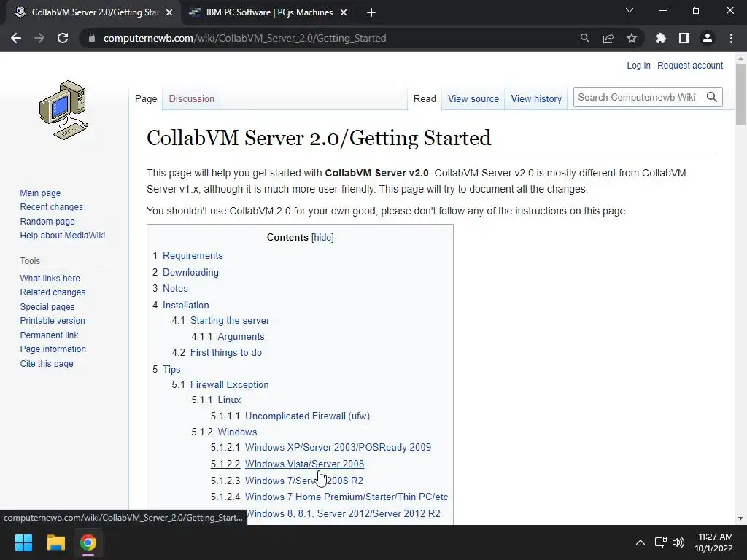This screenshot has height=560, width=747.
Task: Open the taskbar clock and date
Action: point(713,542)
